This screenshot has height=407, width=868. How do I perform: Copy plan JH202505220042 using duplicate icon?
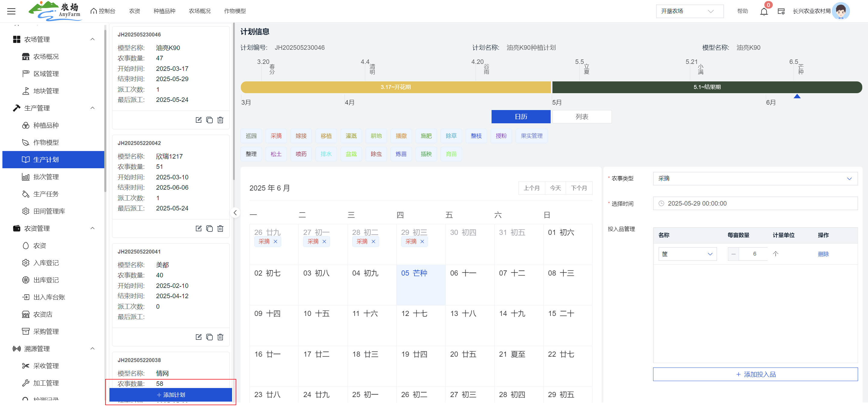209,229
